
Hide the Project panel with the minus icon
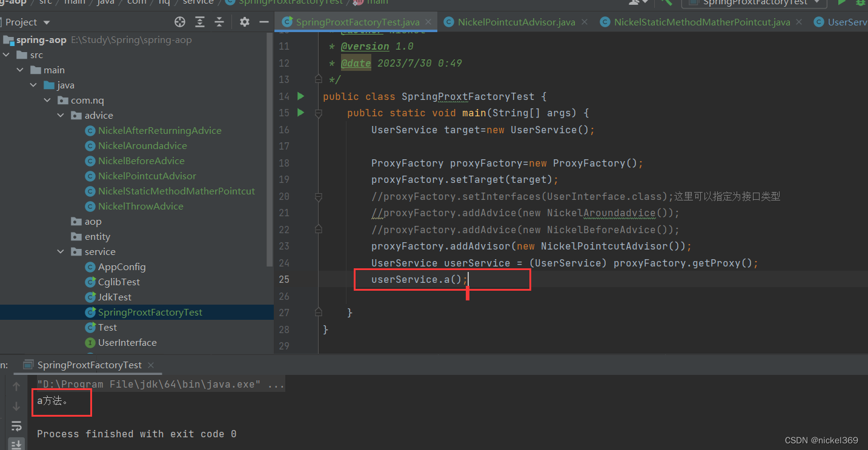pyautogui.click(x=263, y=22)
